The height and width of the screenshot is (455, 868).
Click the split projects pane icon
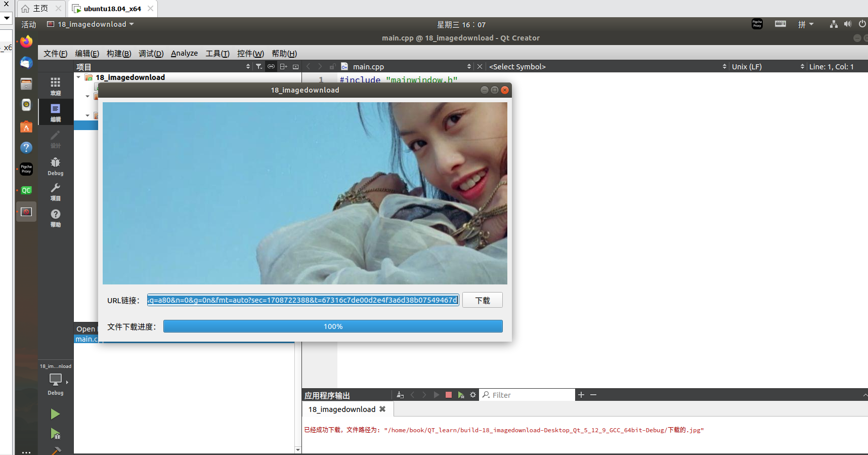[283, 66]
